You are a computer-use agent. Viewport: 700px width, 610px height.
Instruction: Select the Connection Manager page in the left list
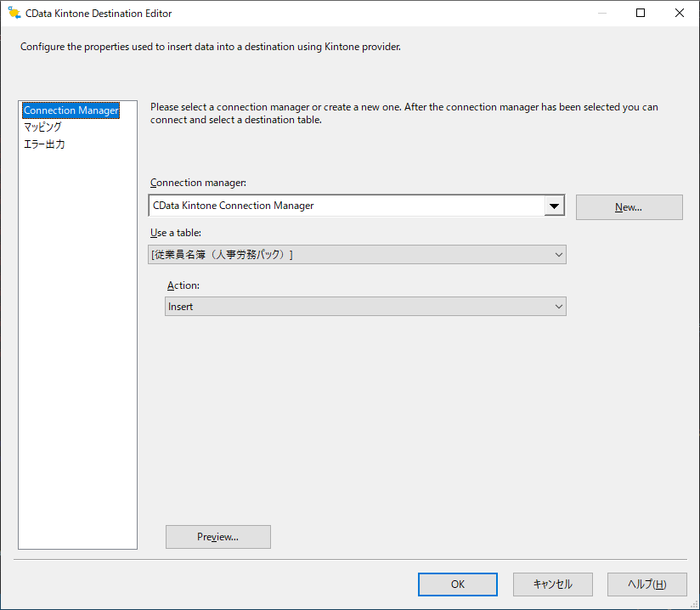point(71,110)
